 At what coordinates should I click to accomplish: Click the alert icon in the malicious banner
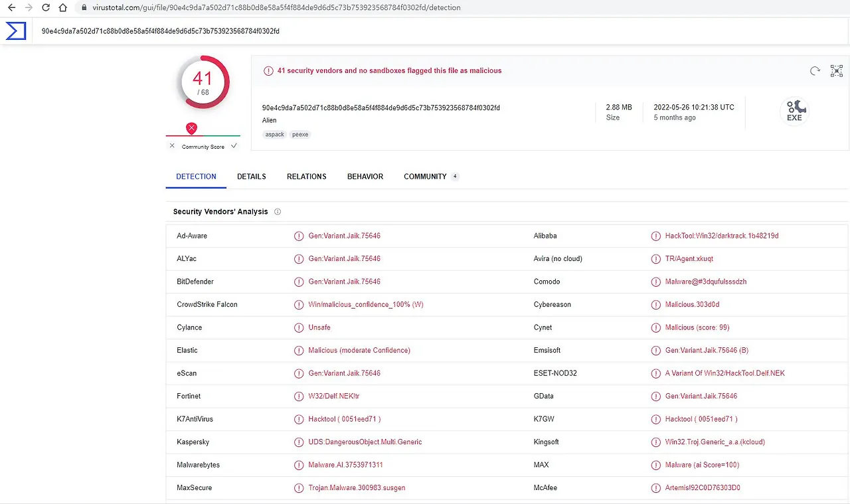[x=268, y=71]
